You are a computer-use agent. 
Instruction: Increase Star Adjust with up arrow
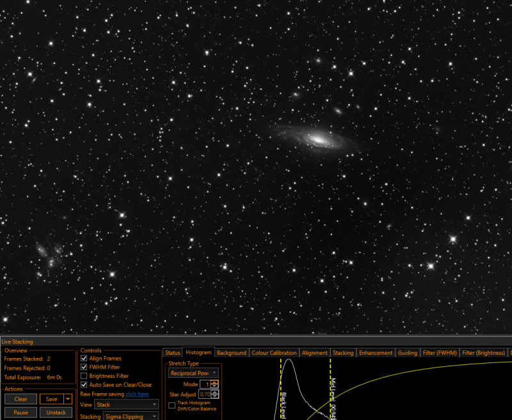pyautogui.click(x=214, y=393)
